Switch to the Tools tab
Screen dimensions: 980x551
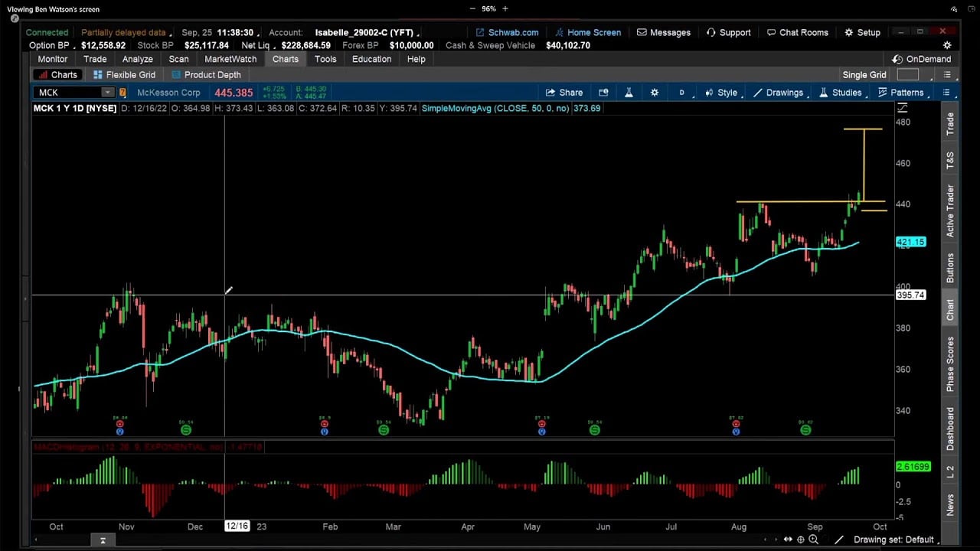325,59
